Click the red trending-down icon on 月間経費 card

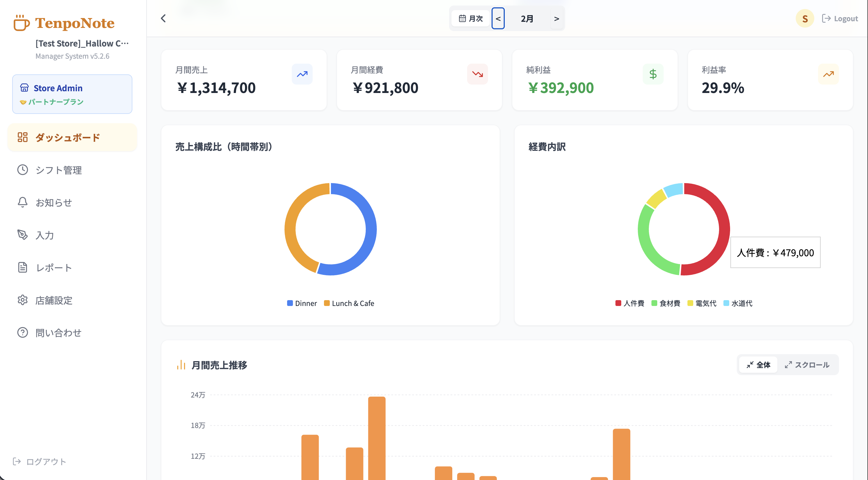coord(478,74)
